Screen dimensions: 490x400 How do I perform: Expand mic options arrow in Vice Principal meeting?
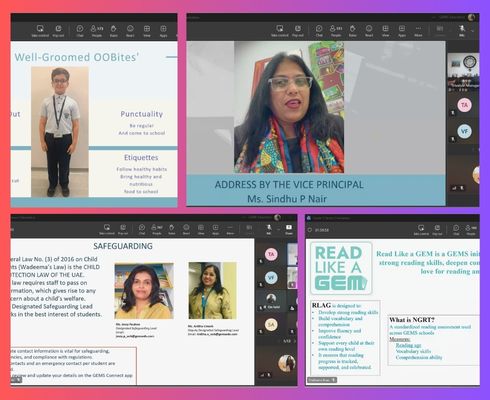coord(472,31)
